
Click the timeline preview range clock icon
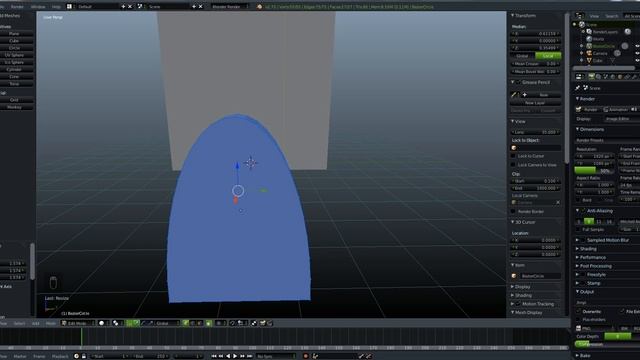tap(76, 356)
